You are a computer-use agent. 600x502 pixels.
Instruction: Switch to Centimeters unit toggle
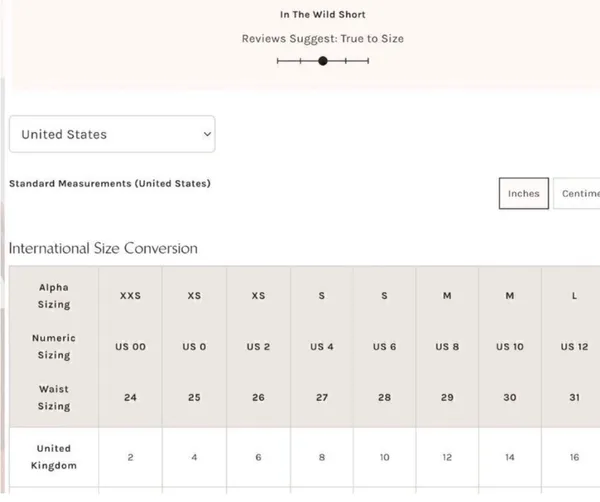pos(577,193)
